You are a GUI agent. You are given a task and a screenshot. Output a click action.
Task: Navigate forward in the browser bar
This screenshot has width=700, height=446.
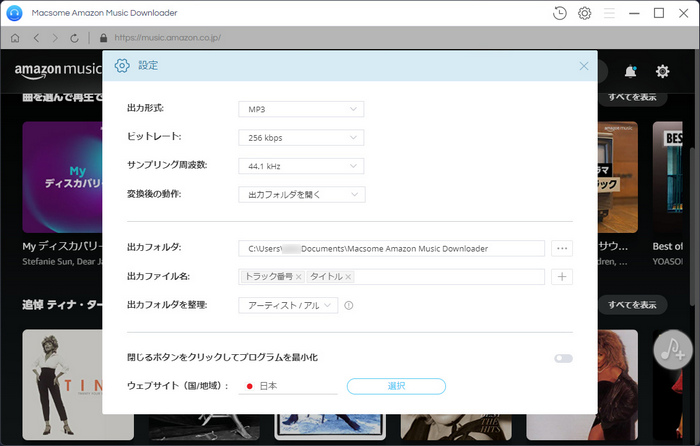pos(55,38)
